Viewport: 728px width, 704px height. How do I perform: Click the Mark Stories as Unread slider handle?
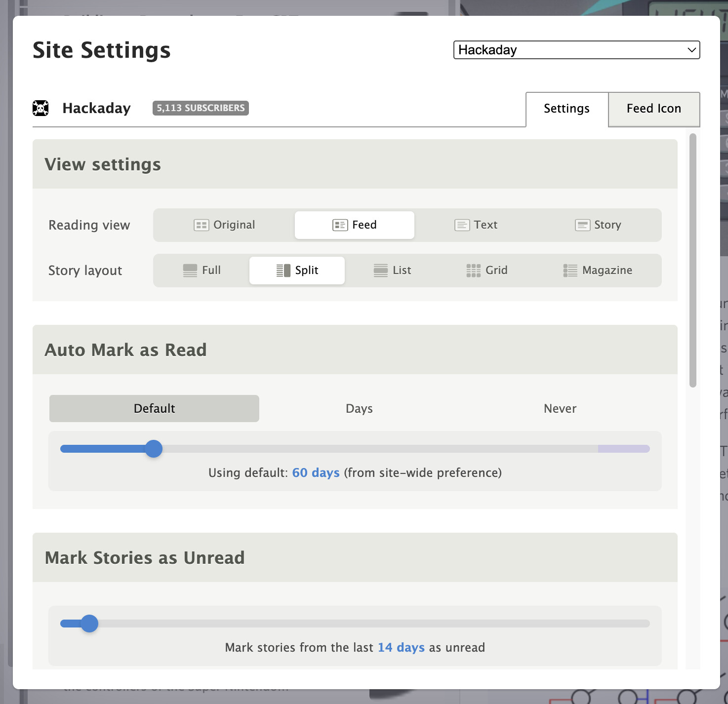point(89,624)
